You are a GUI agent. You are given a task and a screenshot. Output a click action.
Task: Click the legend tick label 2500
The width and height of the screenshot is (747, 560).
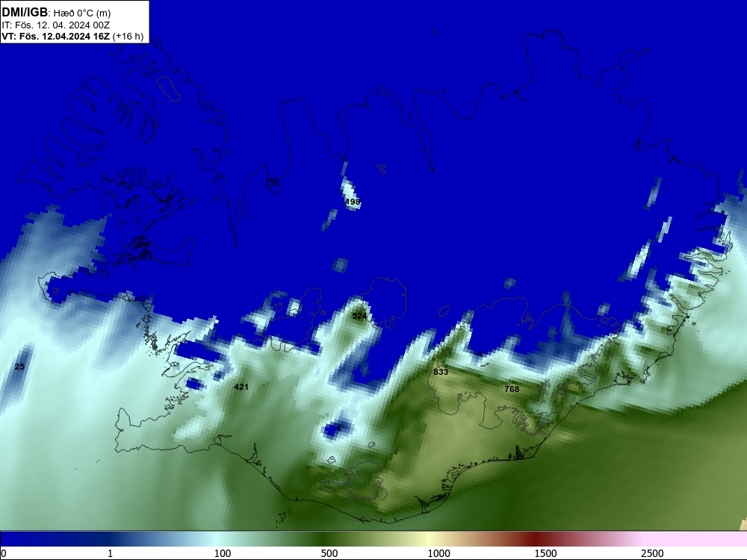[652, 553]
